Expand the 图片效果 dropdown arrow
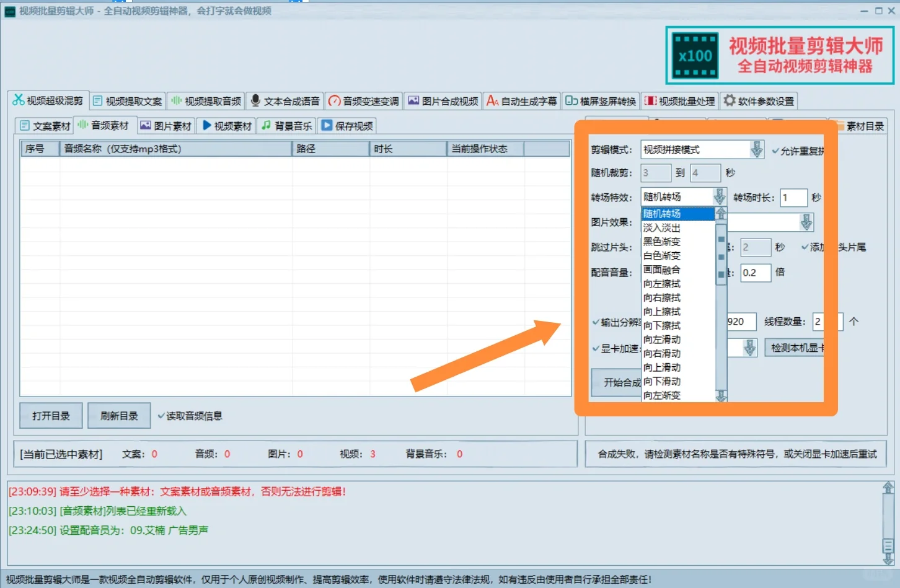 (806, 222)
